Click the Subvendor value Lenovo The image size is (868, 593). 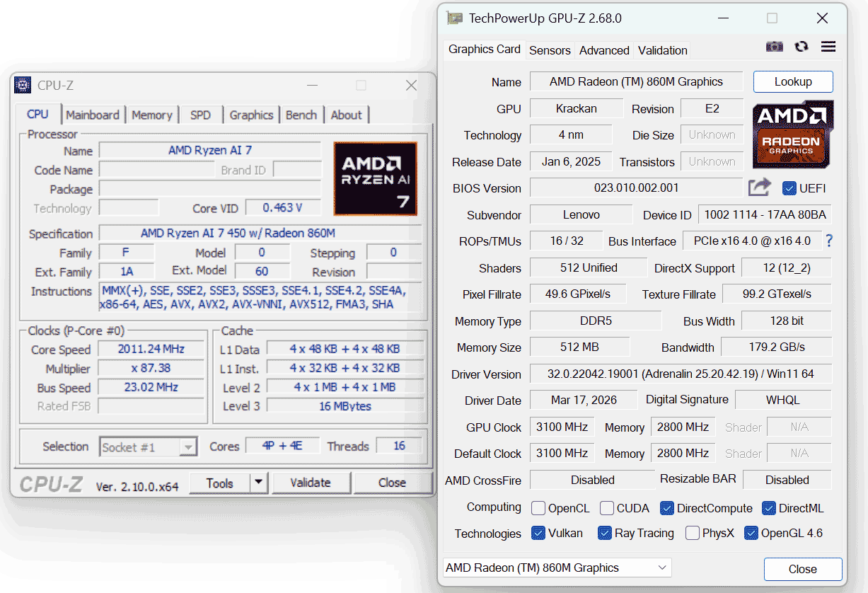(x=581, y=214)
